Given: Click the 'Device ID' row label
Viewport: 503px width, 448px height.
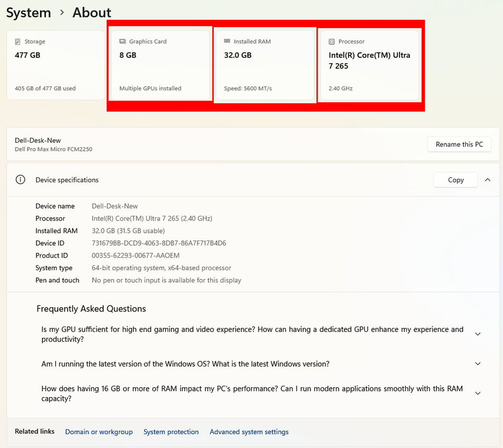Looking at the screenshot, I should [49, 243].
